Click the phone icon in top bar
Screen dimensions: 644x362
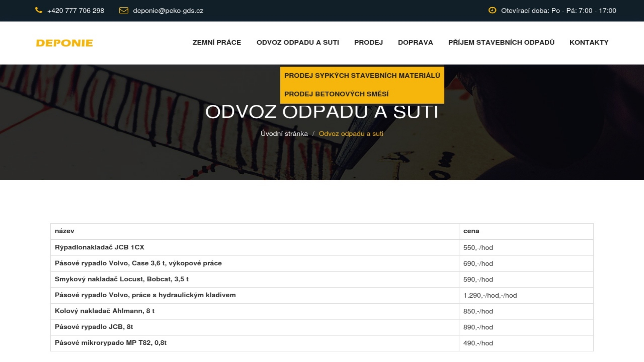tap(39, 10)
